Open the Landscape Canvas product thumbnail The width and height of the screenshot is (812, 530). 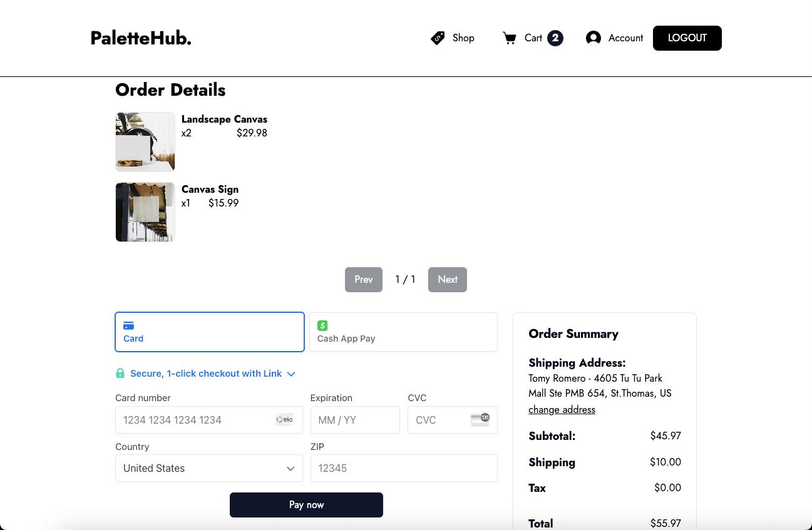coord(145,142)
